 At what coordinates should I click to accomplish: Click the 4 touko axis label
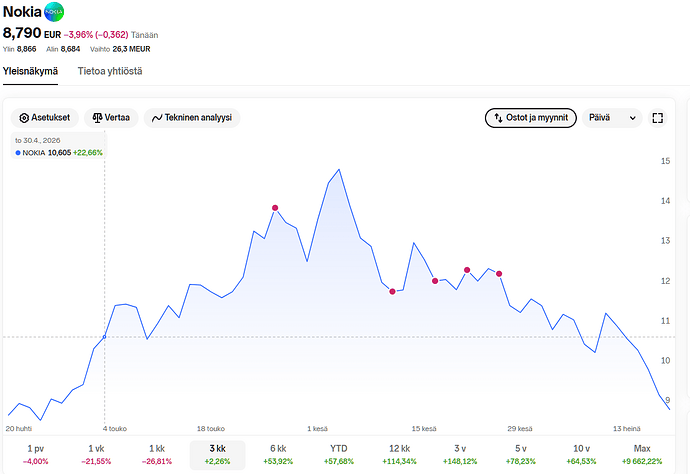point(115,429)
